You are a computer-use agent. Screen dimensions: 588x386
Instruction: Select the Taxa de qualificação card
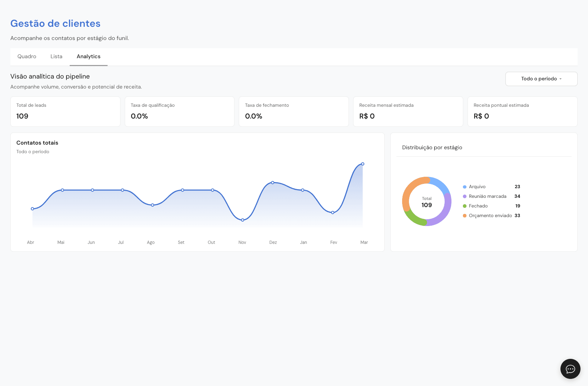[x=179, y=111]
